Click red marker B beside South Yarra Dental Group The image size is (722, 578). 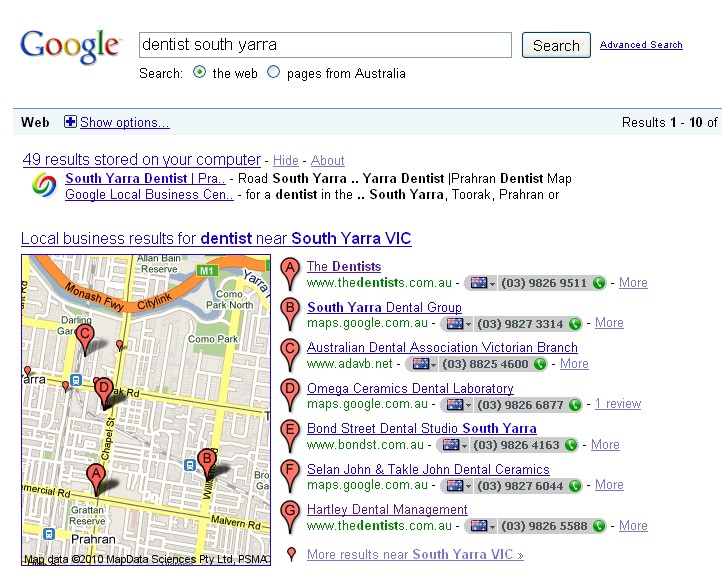click(x=290, y=315)
